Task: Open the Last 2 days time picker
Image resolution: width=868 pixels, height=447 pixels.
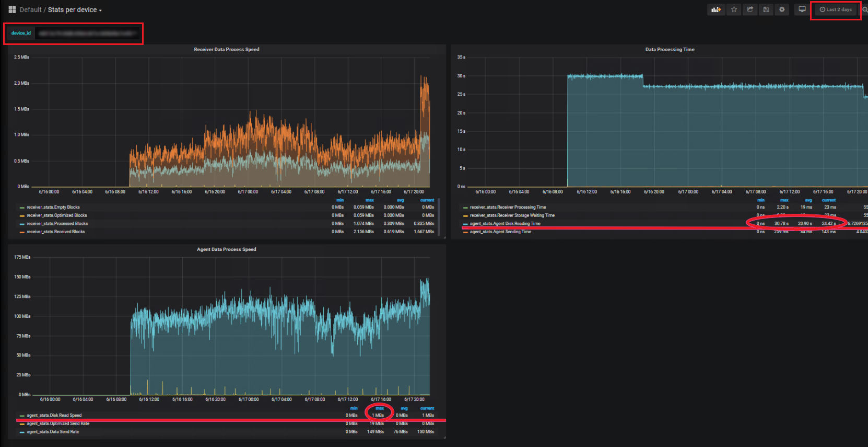Action: click(x=836, y=9)
